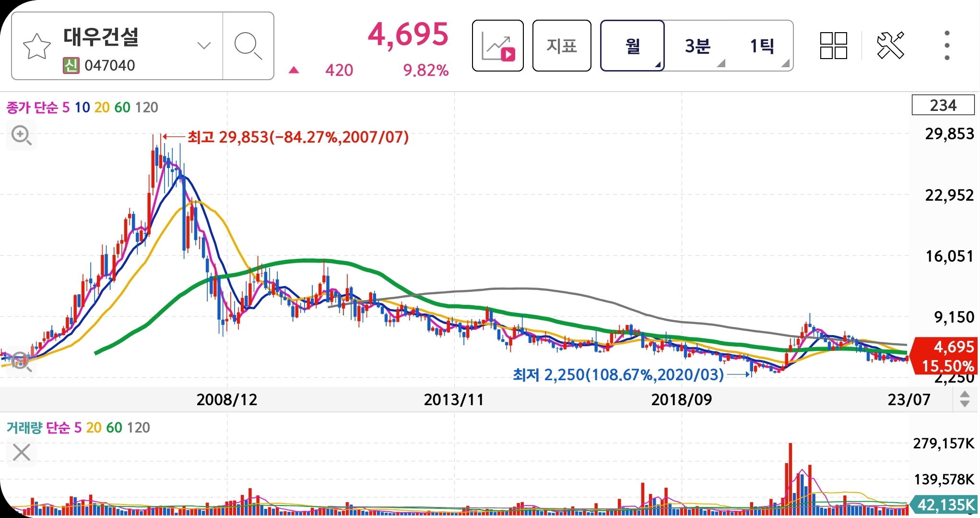Image resolution: width=980 pixels, height=518 pixels.
Task: Open 월 period dropdown corner arrow
Action: 658,64
